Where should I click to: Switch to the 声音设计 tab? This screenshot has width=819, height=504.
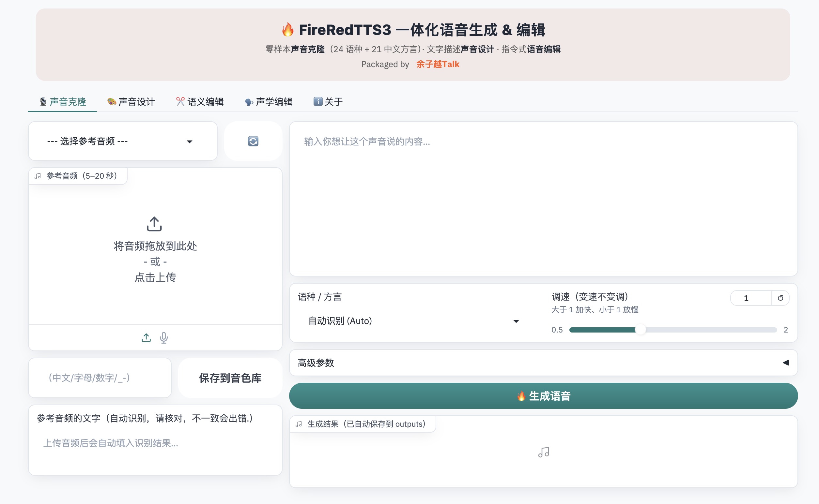coord(131,102)
